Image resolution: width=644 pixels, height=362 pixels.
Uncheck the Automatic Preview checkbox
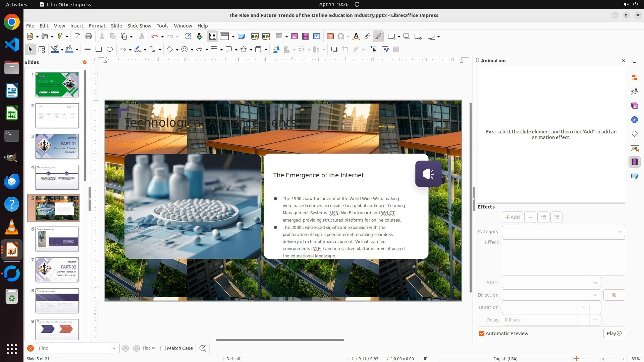tap(482, 334)
